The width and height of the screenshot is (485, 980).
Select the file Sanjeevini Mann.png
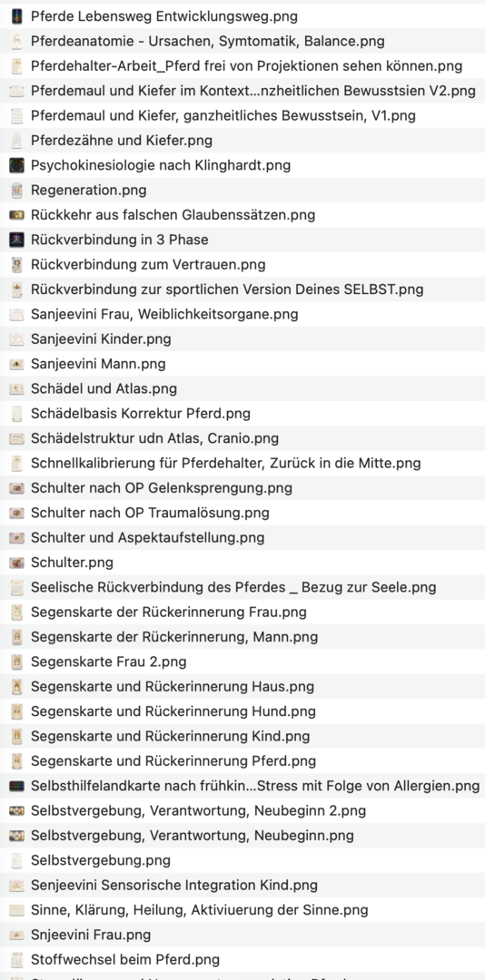(242, 364)
